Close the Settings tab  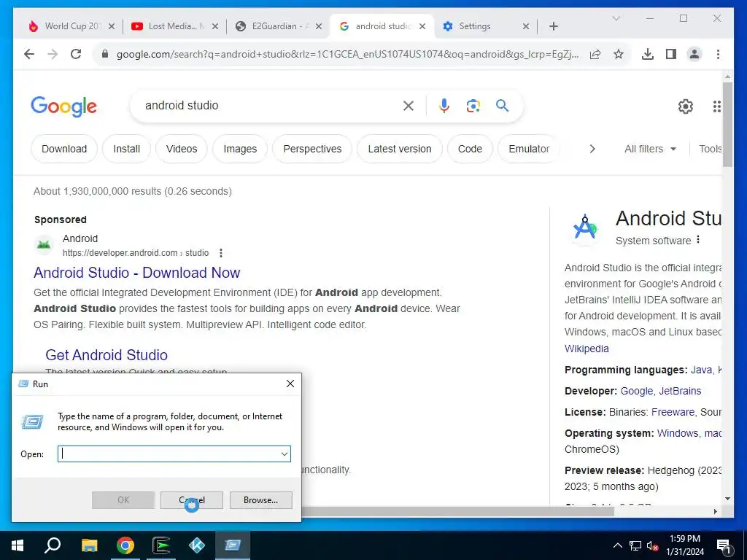[526, 26]
